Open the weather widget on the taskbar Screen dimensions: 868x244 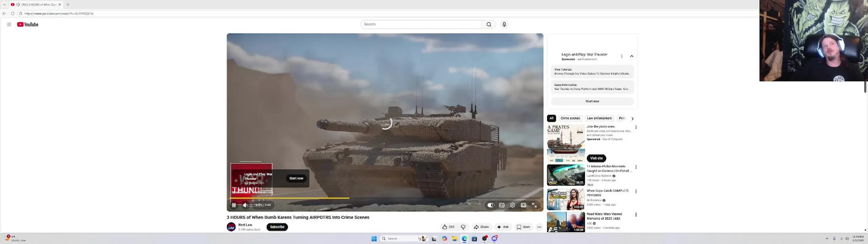click(x=15, y=239)
